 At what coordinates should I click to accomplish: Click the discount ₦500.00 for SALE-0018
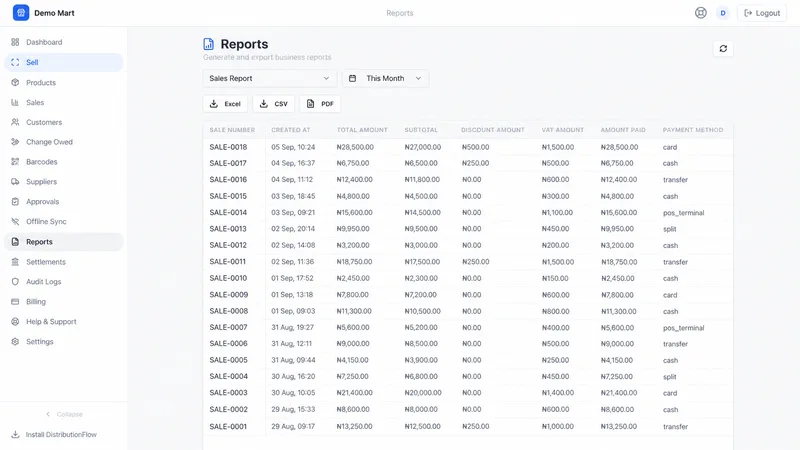[x=475, y=147]
